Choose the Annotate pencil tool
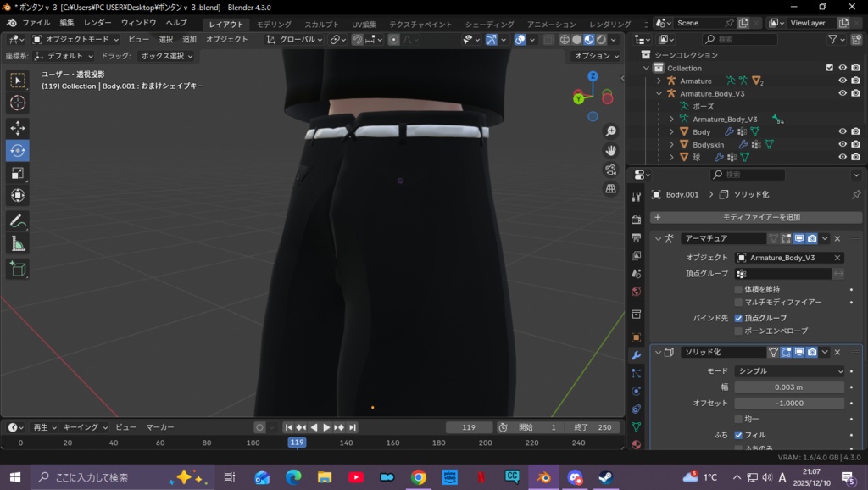Screen dimensions: 868x490 pos(18,221)
